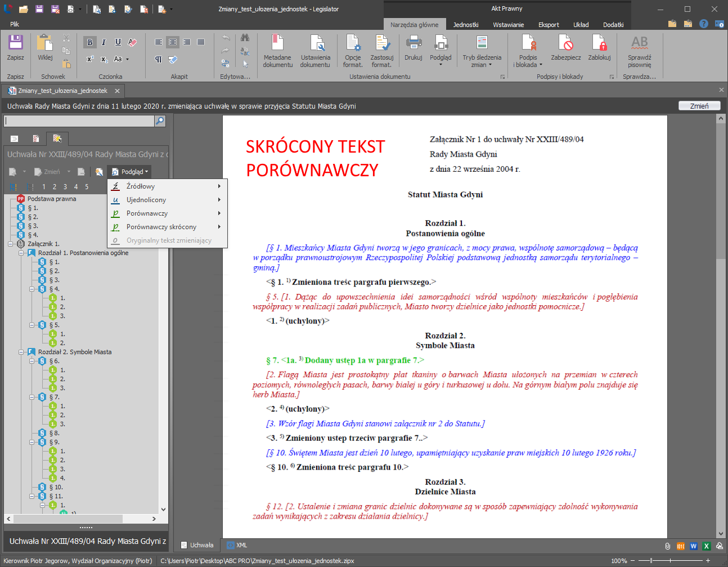
Task: Select Ujednolicony in the Podgląd menu
Action: point(167,200)
